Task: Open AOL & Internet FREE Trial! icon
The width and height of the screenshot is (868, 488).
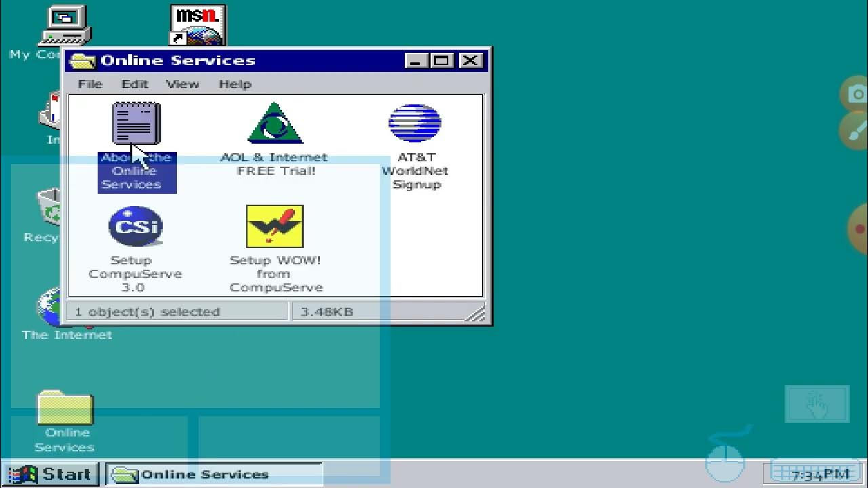Action: (275, 123)
